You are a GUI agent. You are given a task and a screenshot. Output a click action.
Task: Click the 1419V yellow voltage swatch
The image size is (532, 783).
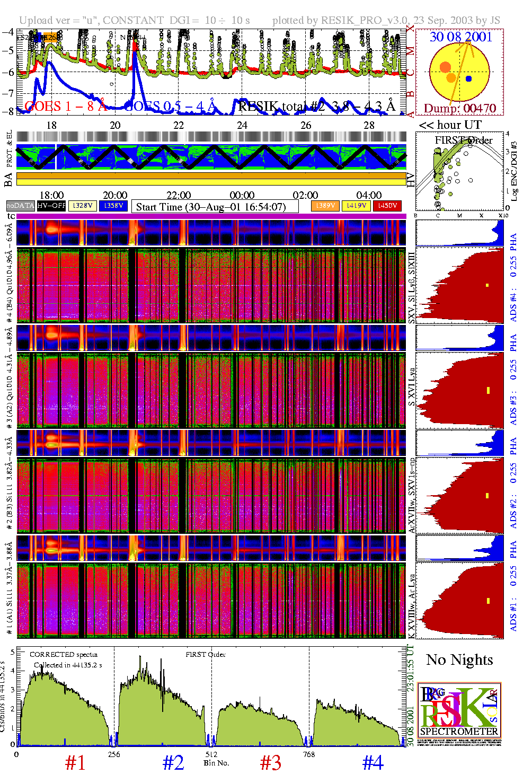point(356,206)
